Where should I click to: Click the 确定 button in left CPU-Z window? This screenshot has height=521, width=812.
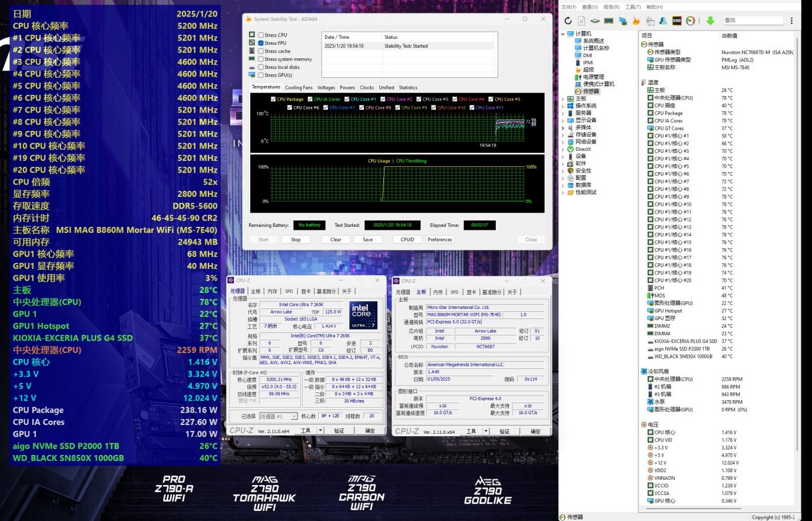pyautogui.click(x=370, y=431)
